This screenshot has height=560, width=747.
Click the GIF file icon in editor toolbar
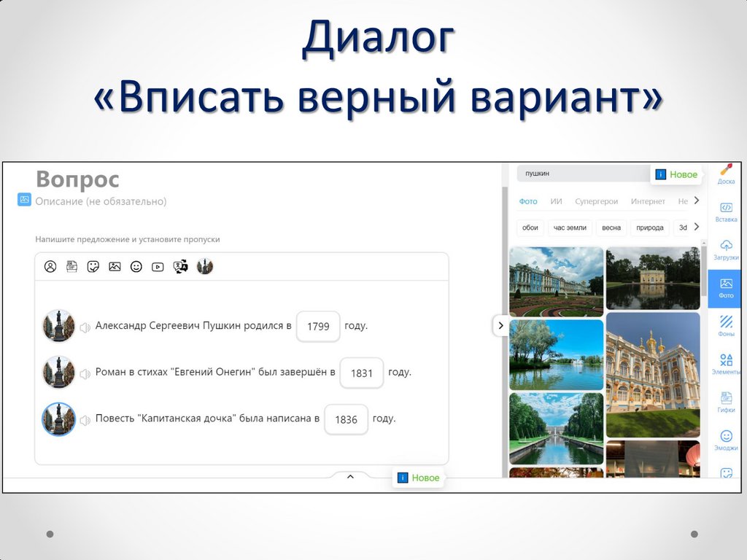point(72,267)
